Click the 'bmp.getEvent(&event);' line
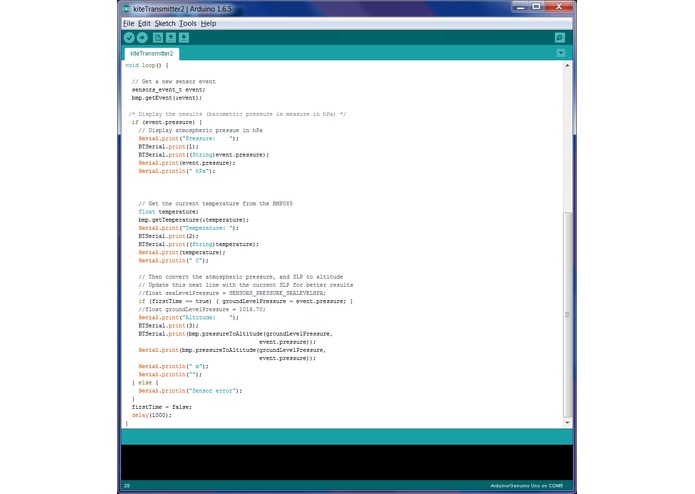Screen dimensions: 695x494 [x=167, y=98]
